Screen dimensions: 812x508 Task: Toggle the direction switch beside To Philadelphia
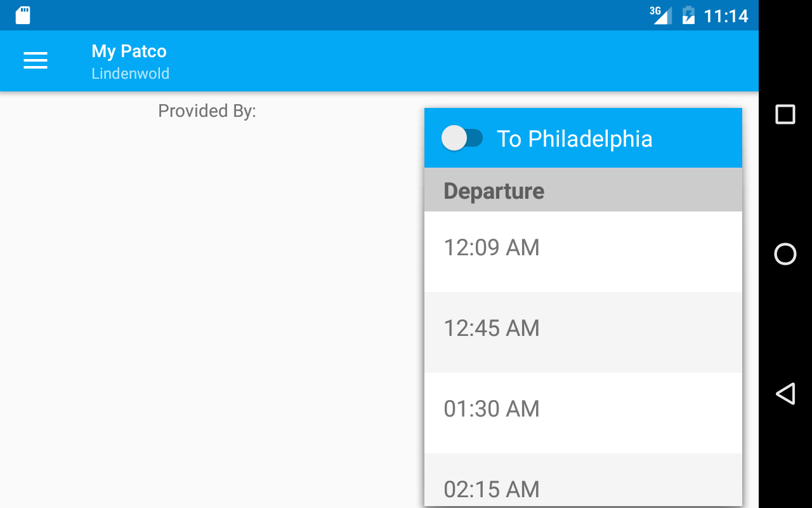[462, 138]
